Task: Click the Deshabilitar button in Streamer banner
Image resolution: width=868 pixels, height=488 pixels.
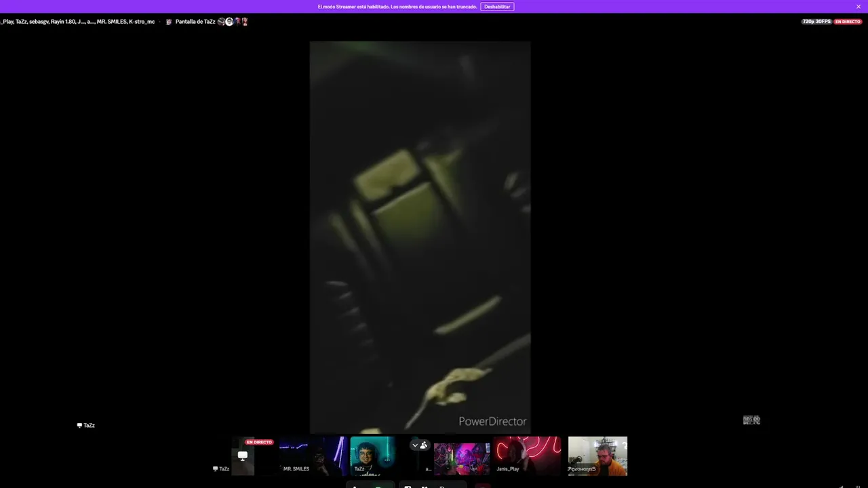Action: tap(497, 7)
